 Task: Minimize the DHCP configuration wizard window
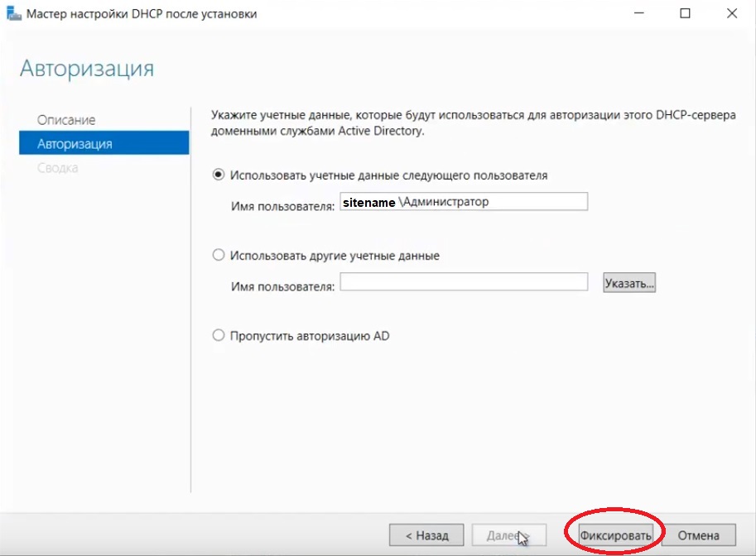[639, 14]
